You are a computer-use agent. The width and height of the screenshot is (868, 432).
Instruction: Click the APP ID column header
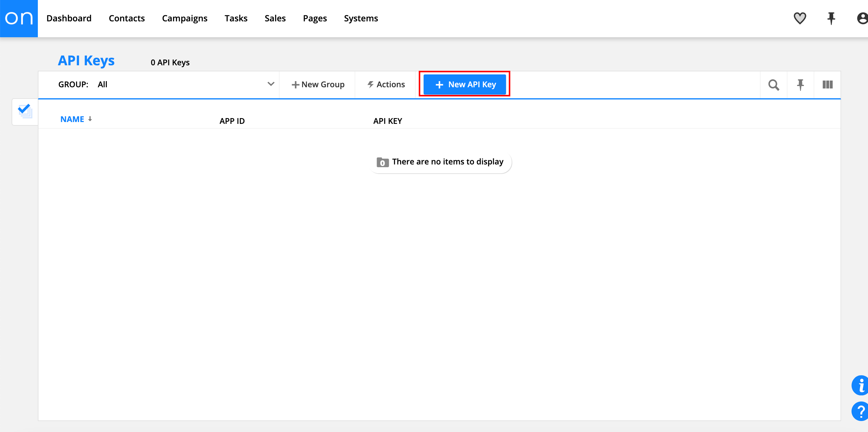tap(232, 121)
